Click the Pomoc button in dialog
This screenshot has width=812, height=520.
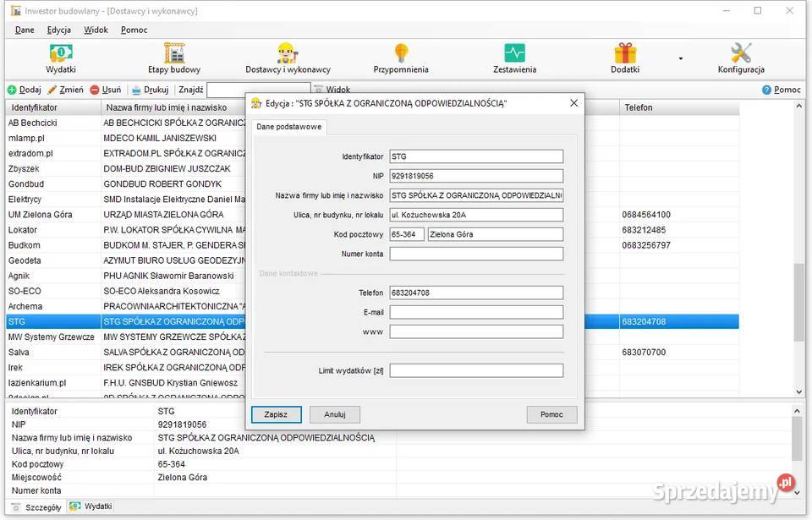[551, 414]
